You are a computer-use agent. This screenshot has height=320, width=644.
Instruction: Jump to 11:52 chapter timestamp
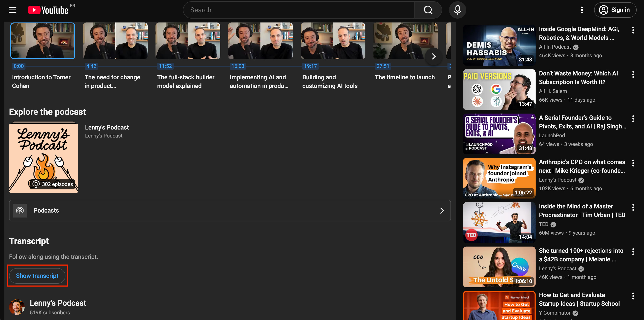point(165,66)
